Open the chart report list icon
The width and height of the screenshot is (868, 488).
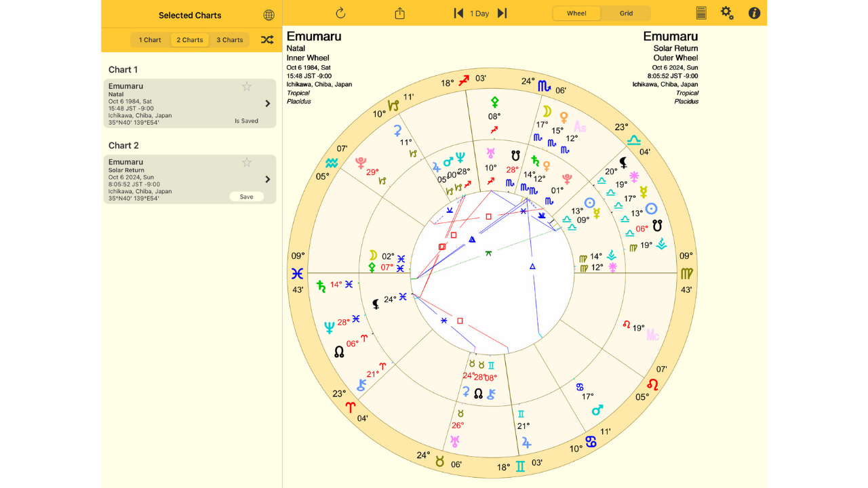click(x=701, y=13)
